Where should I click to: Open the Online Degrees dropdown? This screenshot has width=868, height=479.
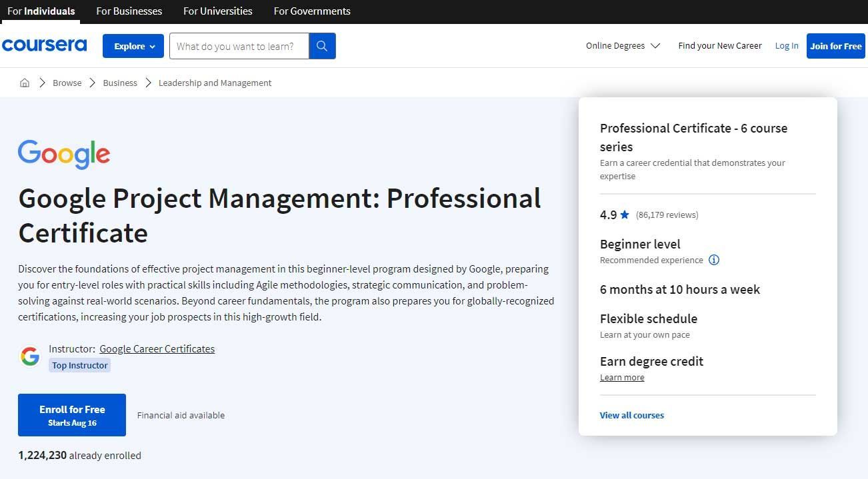pos(622,45)
